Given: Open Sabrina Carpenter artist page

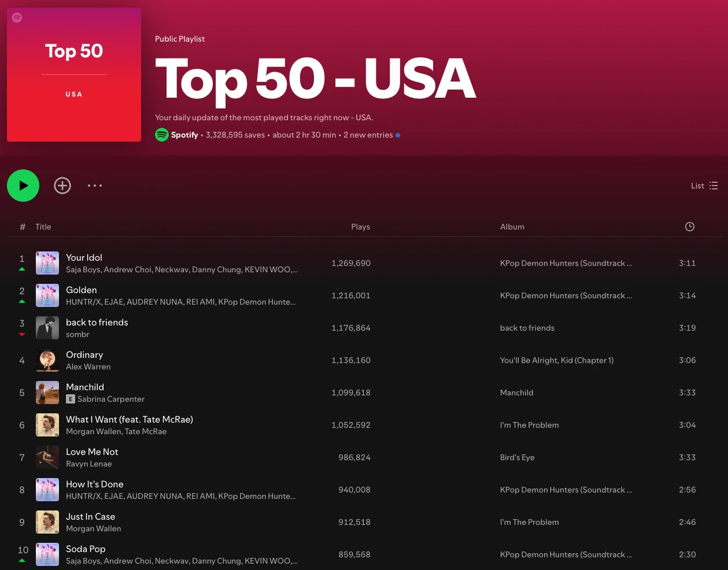Looking at the screenshot, I should point(111,399).
